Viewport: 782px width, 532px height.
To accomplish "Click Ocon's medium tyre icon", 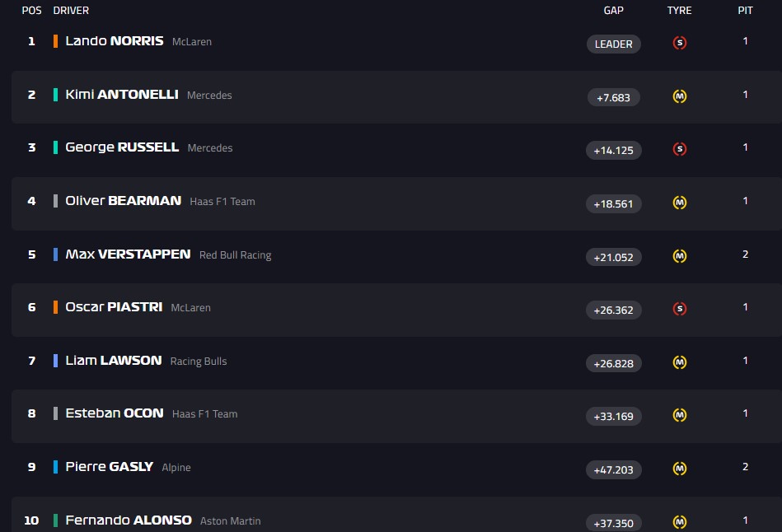I will click(680, 416).
